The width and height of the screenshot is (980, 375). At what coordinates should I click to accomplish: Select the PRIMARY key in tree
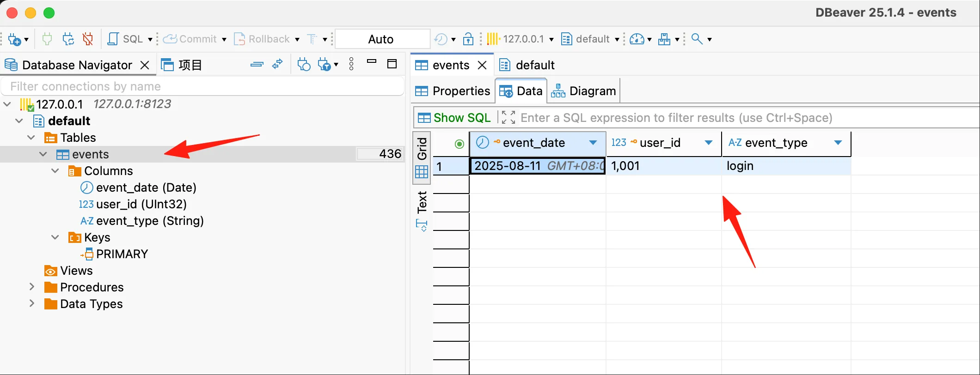pos(122,254)
